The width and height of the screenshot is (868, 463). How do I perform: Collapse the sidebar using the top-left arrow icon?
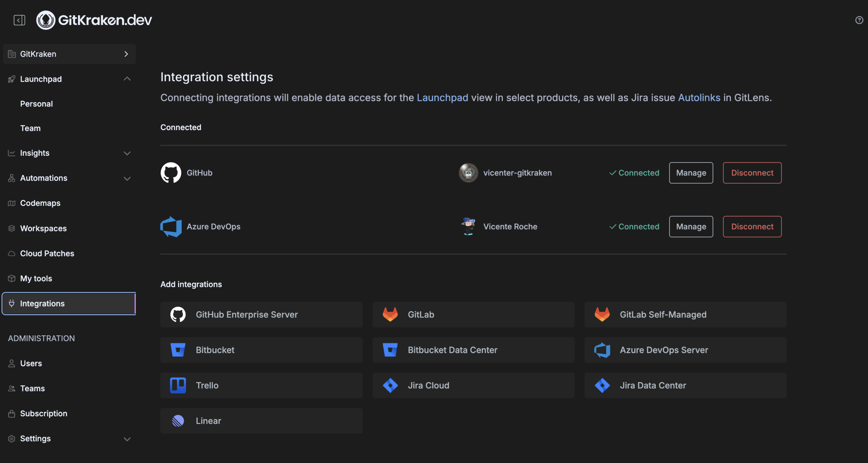[19, 20]
